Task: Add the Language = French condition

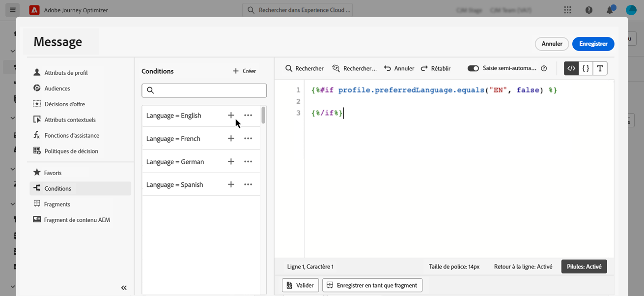Action: tap(231, 139)
